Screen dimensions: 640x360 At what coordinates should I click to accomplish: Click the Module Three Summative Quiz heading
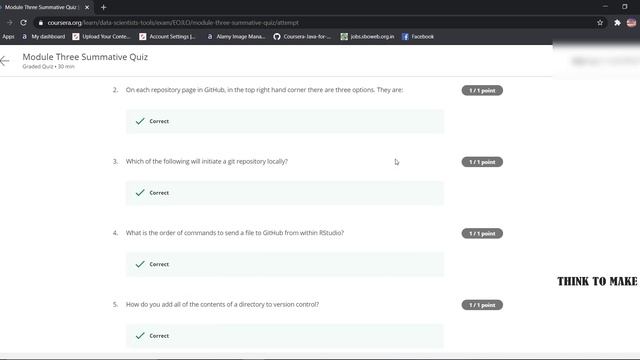point(85,57)
